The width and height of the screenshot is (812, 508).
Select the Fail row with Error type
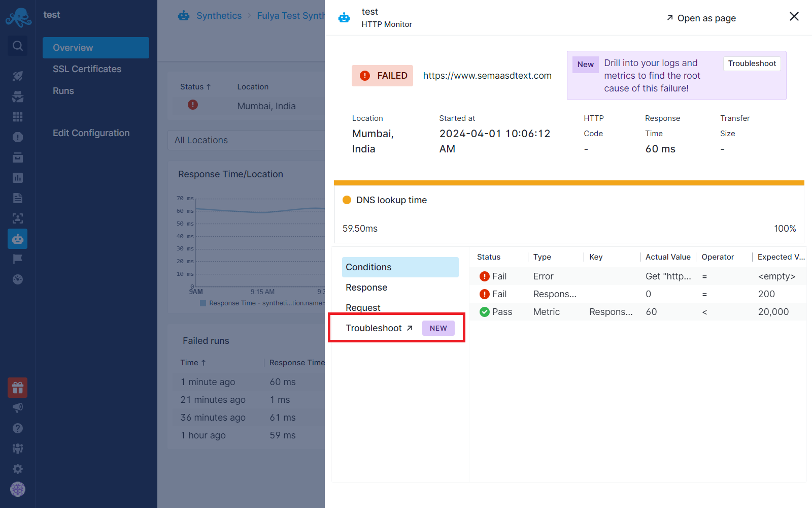[638, 276]
